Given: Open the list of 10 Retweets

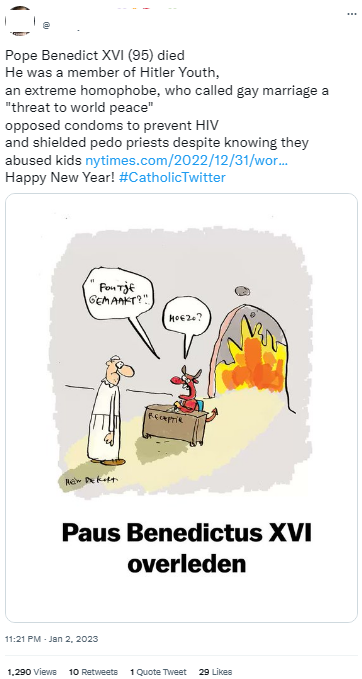Looking at the screenshot, I should pos(93,672).
